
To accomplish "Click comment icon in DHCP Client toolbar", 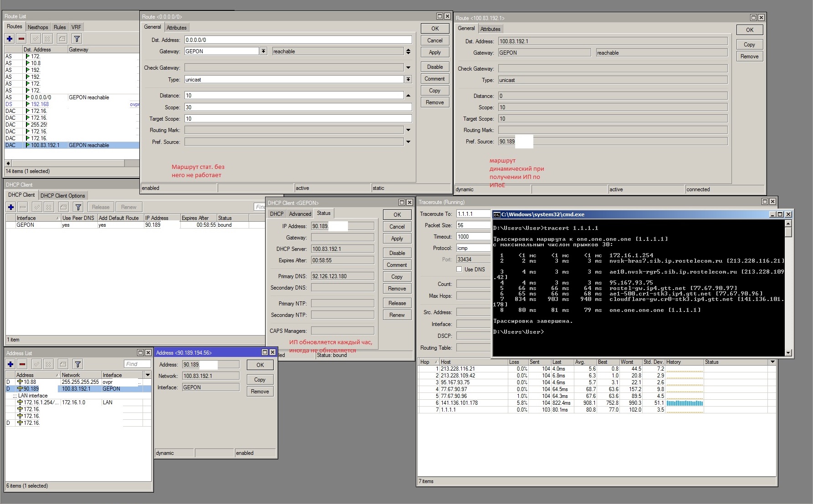I will pyautogui.click(x=64, y=207).
